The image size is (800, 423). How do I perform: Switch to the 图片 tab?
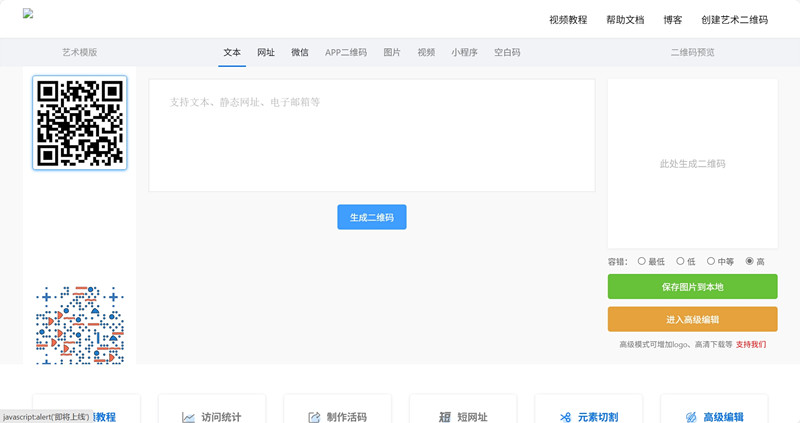click(392, 52)
